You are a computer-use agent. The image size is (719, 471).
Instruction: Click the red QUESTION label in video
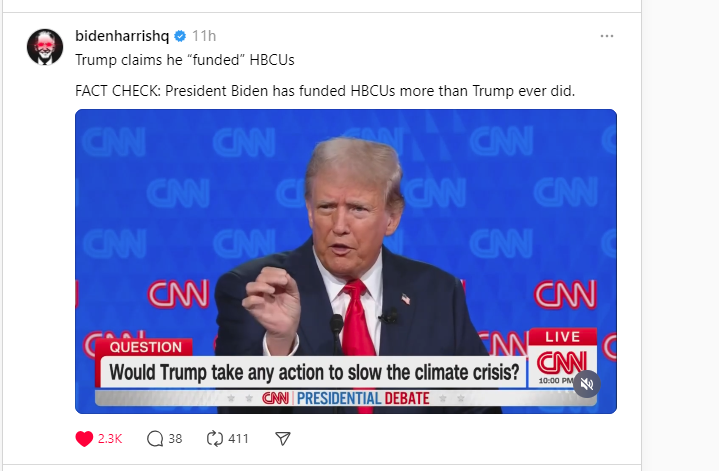point(145,347)
